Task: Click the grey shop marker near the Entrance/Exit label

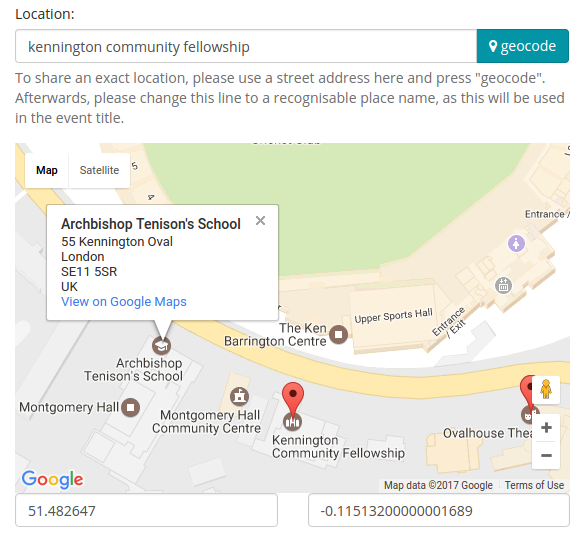Action: click(x=503, y=285)
